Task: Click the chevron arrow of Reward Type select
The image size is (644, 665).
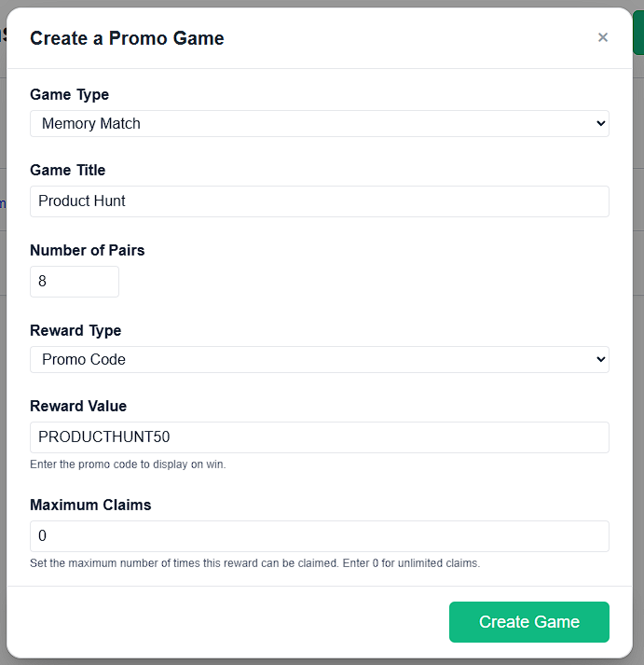Action: click(x=600, y=360)
